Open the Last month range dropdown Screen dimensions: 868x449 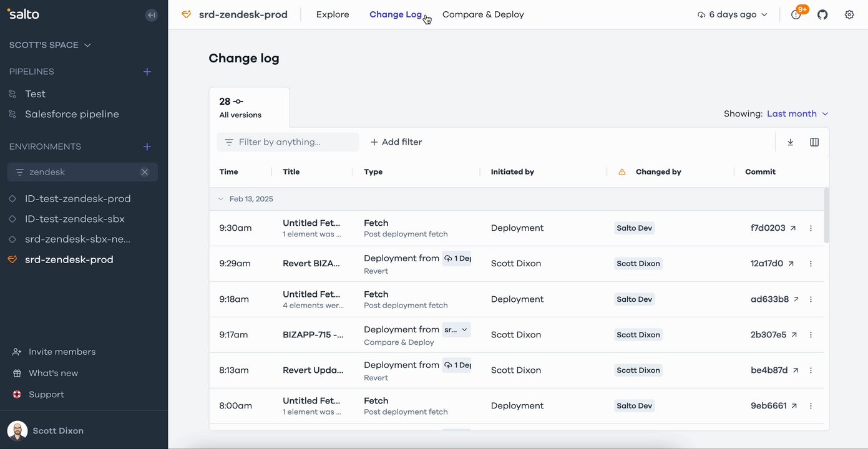[797, 113]
